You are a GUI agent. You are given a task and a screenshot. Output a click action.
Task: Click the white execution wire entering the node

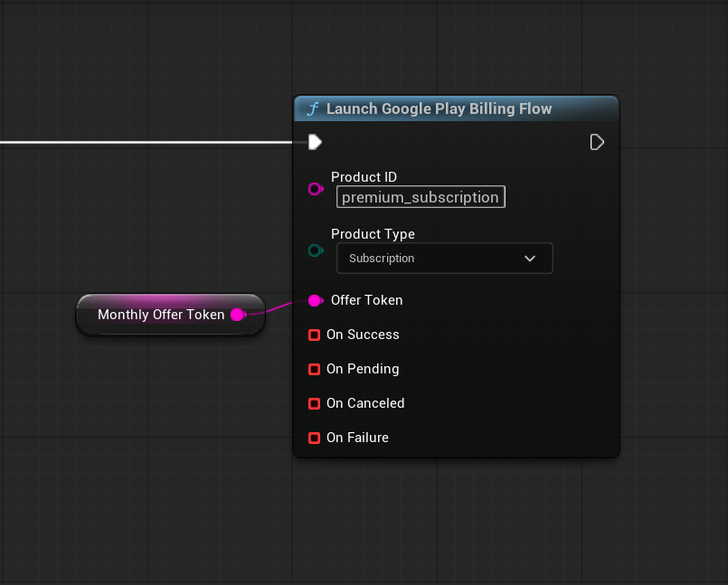click(x=153, y=143)
